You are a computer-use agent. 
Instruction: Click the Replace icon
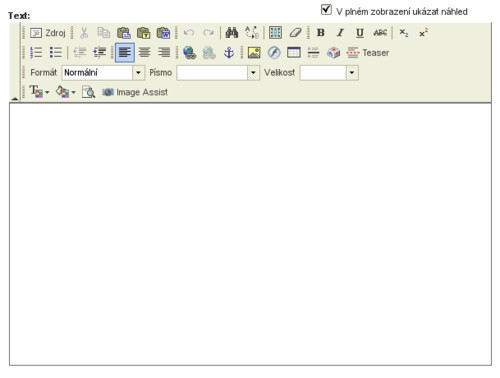[252, 33]
